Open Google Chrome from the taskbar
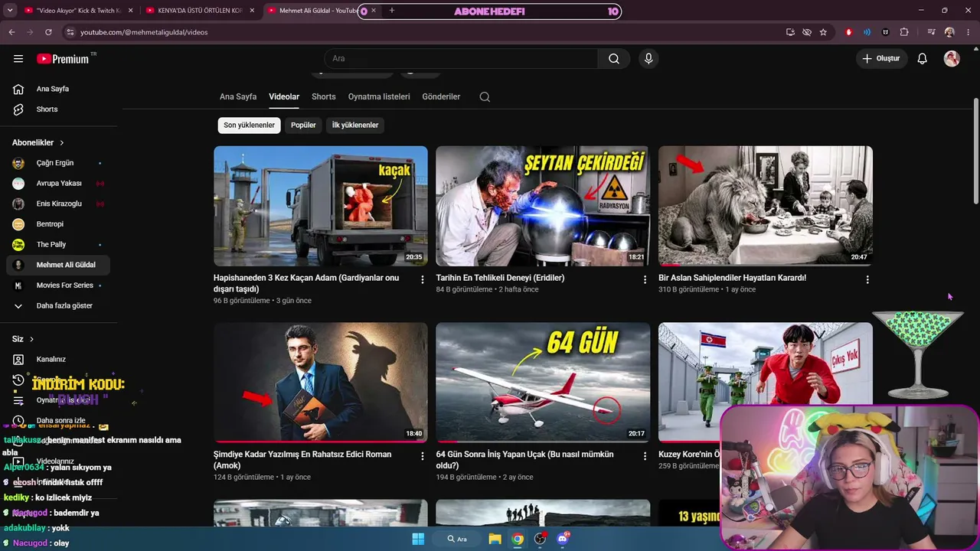Viewport: 980px width, 551px height. [518, 539]
